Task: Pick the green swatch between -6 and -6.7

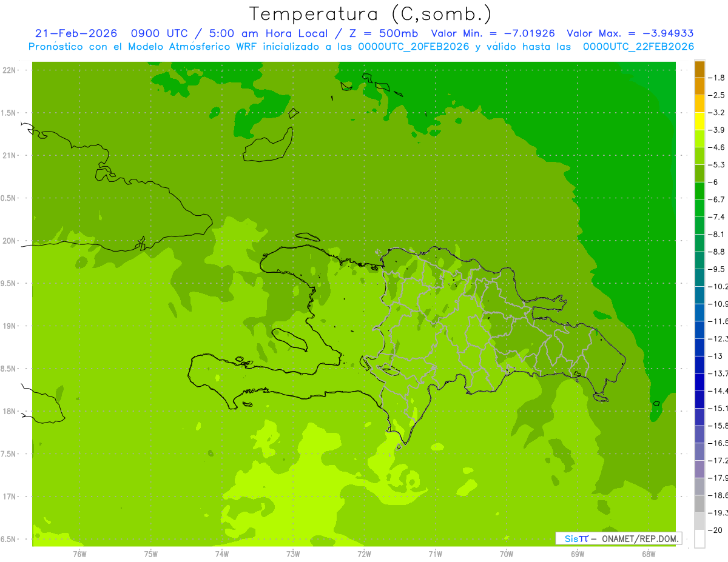Action: click(699, 191)
